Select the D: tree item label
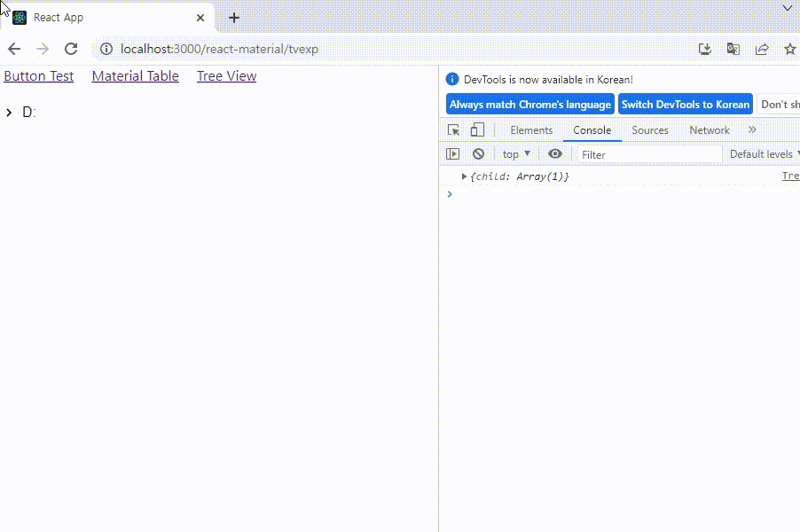Image resolution: width=800 pixels, height=532 pixels. tap(29, 113)
